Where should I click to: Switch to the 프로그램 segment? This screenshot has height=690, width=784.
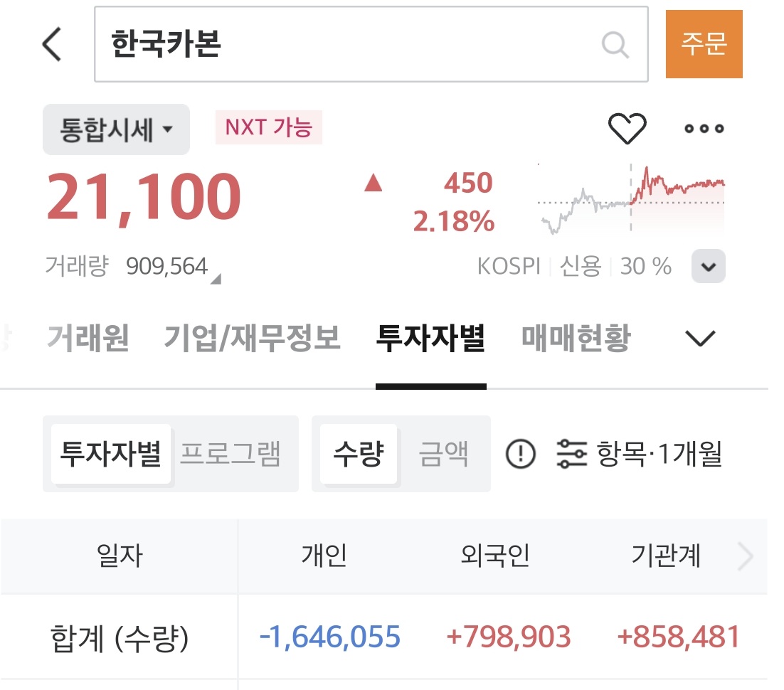pos(230,454)
